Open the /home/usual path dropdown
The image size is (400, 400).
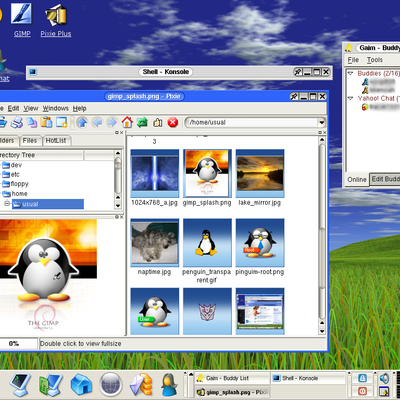(x=321, y=122)
